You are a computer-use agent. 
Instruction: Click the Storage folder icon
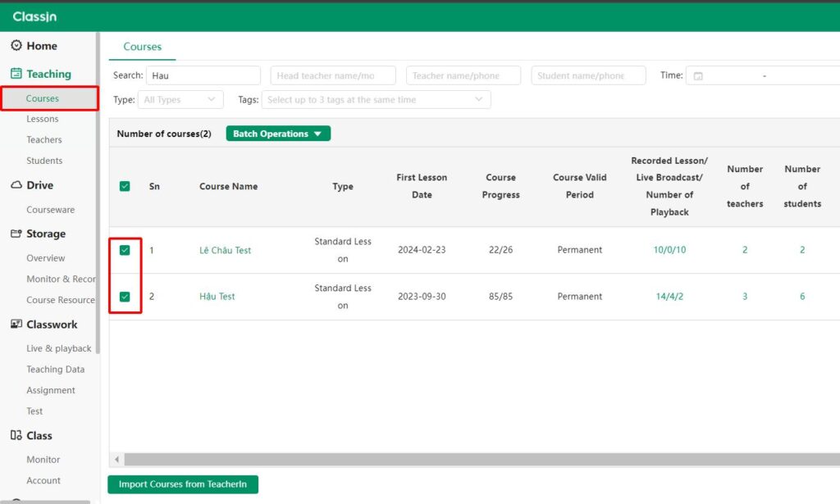pos(16,234)
